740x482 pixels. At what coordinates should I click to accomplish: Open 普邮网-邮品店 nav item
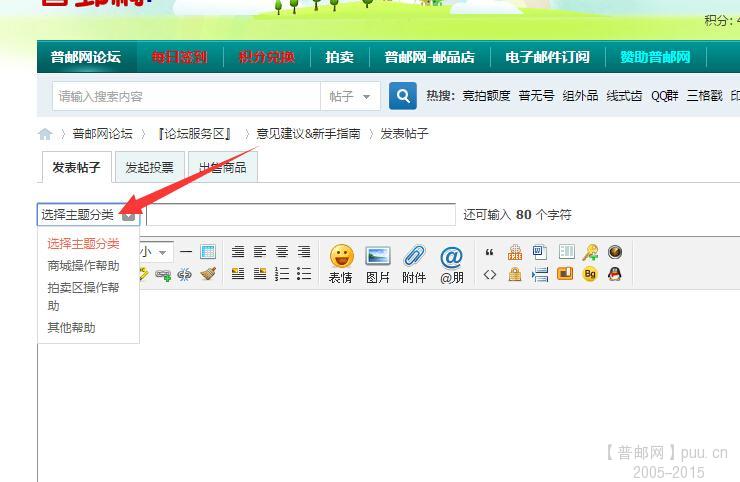(429, 57)
